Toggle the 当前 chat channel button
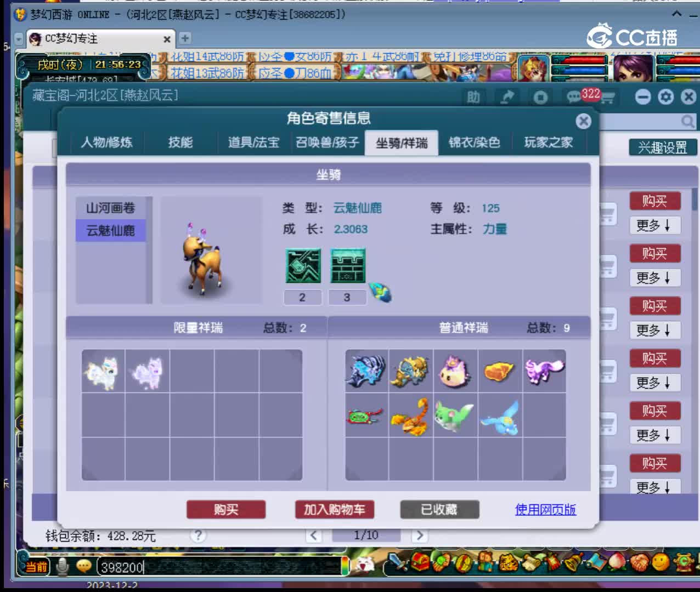700x592 pixels. 36,567
